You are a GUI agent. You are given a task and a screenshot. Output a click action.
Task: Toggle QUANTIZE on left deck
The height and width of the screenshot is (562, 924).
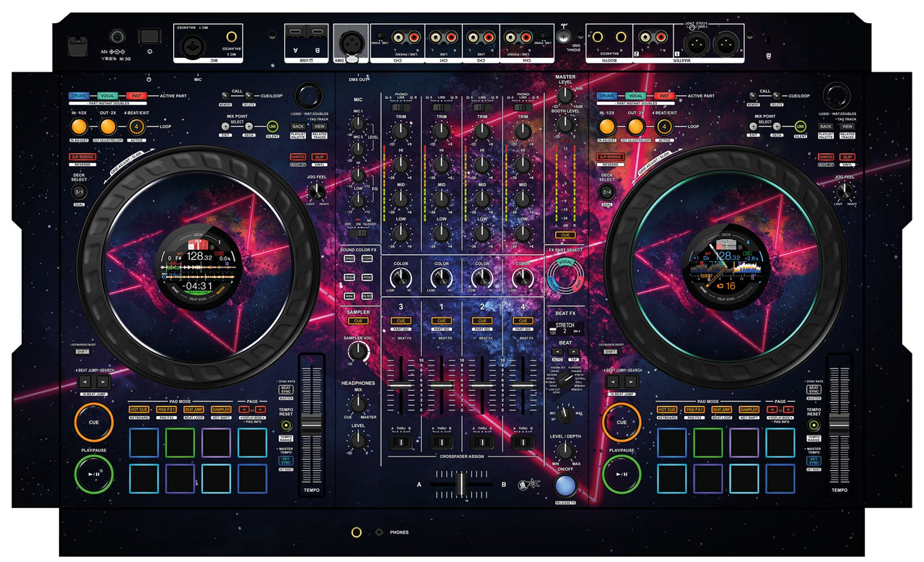[x=298, y=157]
